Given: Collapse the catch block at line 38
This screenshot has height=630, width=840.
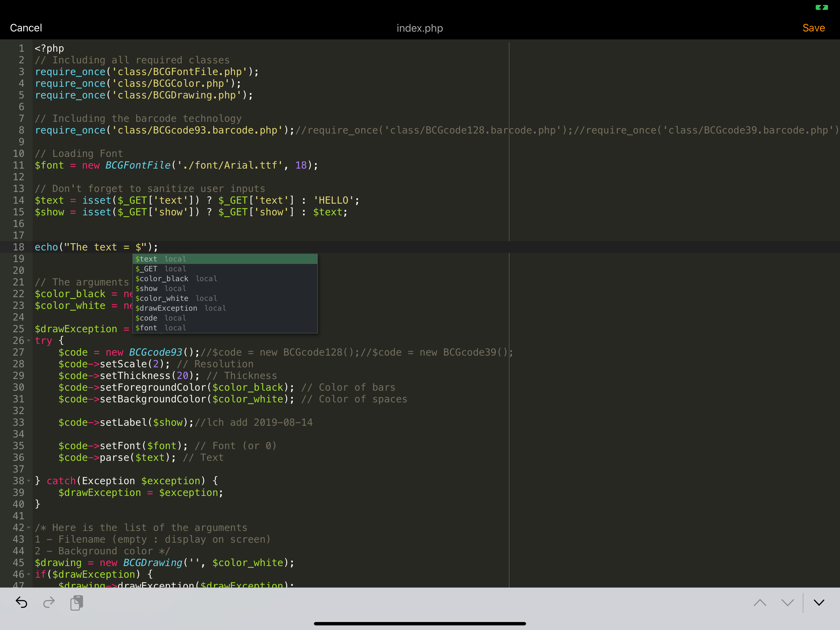Looking at the screenshot, I should (29, 481).
